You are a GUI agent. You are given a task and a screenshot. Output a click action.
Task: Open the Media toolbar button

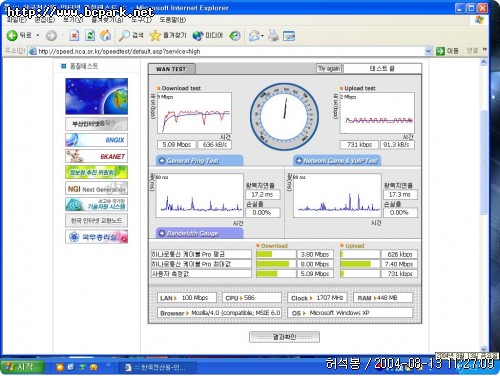pos(207,35)
